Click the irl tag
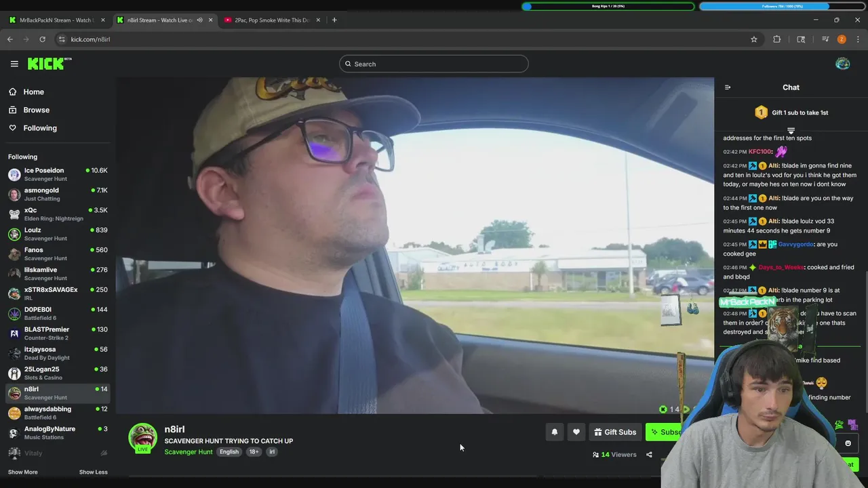 pos(272,452)
